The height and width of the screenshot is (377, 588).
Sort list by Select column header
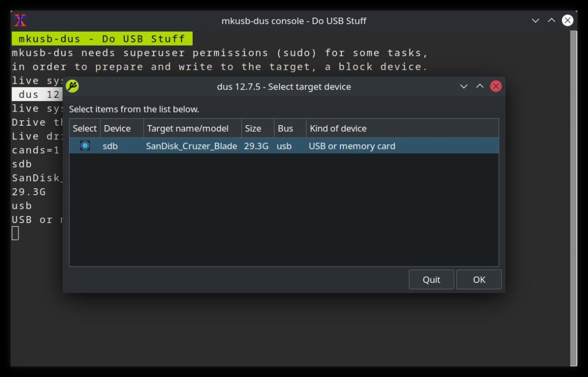[85, 128]
